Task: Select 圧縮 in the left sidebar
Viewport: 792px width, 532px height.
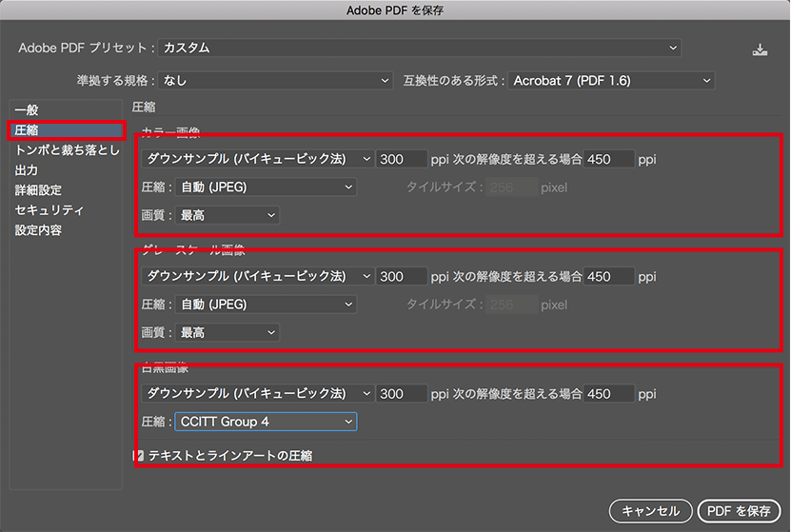Action: point(28,129)
